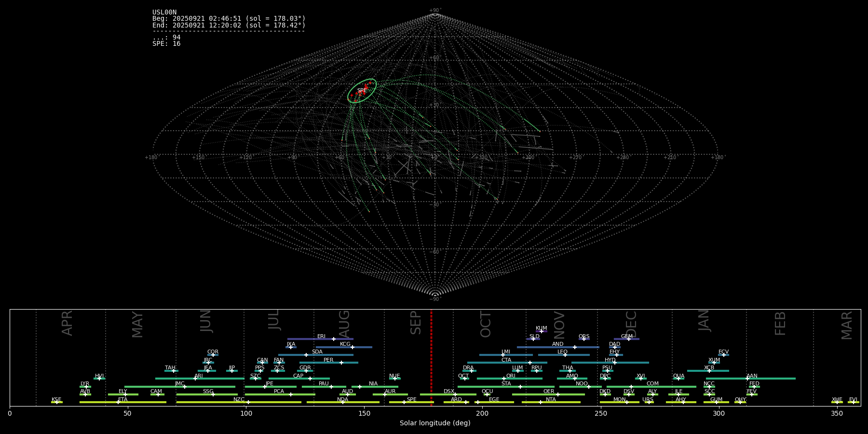Screen dimensions: 868x434
Task: Click the USL00N station title text
Action: pyautogui.click(x=164, y=13)
